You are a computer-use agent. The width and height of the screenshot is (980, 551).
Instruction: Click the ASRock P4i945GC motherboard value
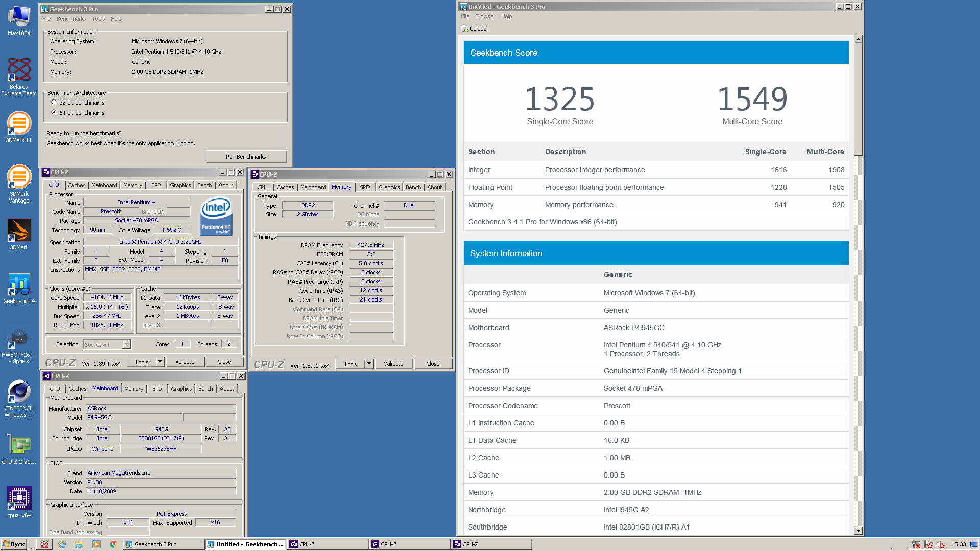click(x=634, y=328)
